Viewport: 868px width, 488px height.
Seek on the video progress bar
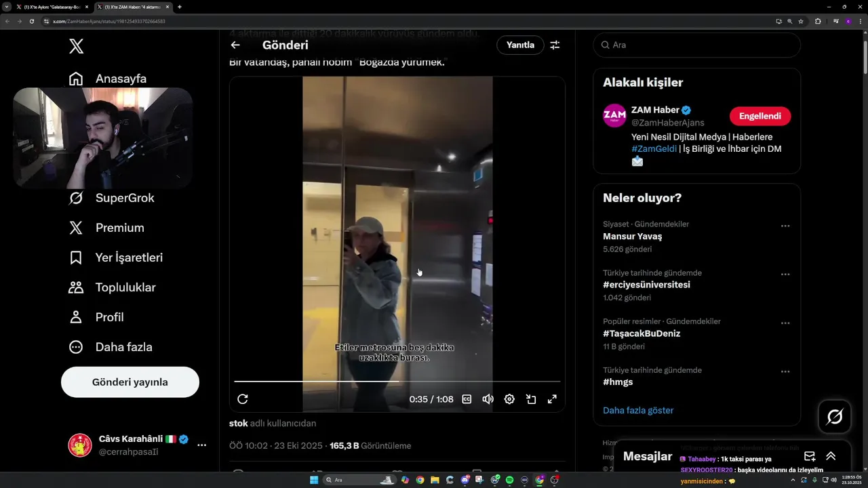coord(397,382)
